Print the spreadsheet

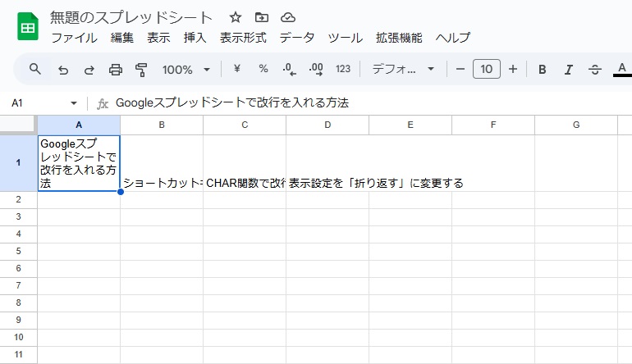pos(116,70)
